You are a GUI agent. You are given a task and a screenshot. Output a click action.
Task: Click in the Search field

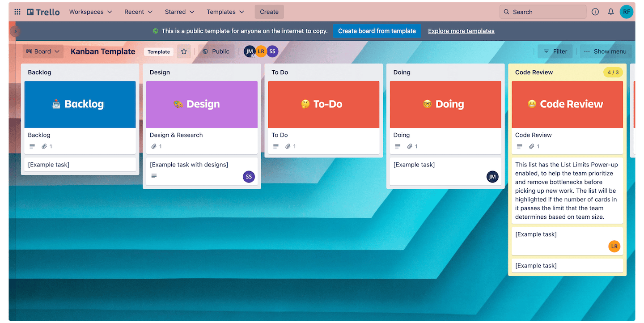click(543, 12)
